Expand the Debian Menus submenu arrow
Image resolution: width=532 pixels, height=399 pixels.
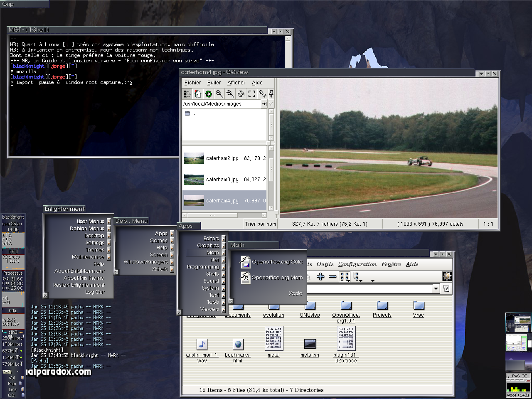point(109,229)
